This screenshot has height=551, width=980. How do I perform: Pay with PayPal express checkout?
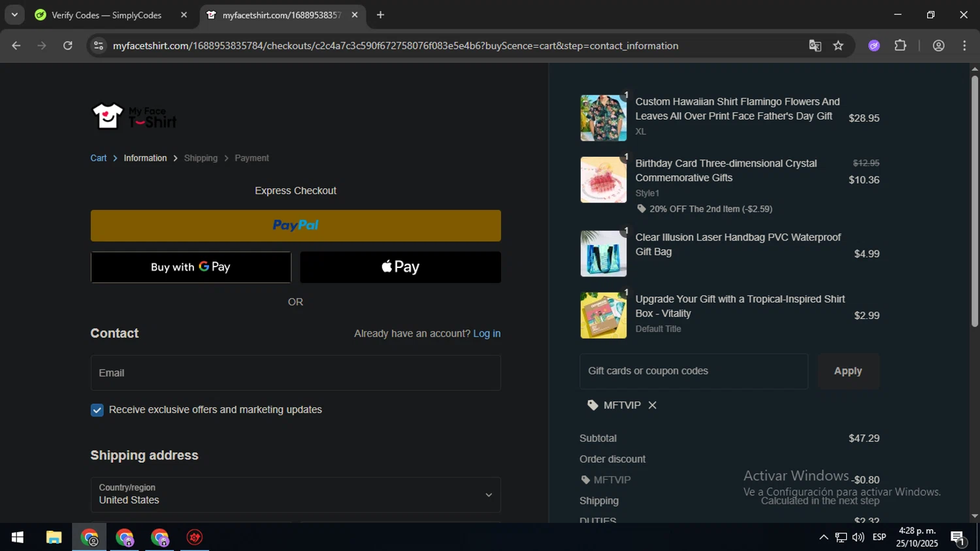point(295,225)
